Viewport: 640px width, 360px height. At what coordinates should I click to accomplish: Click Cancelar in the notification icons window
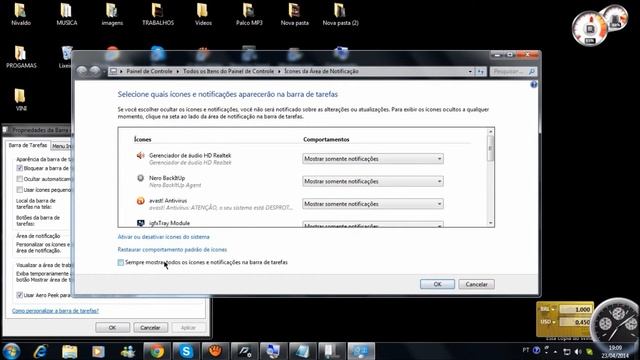pyautogui.click(x=476, y=284)
